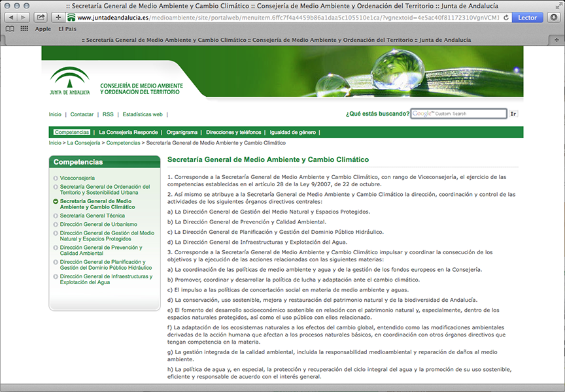565x392 pixels.
Task: Click the RSS link in header
Action: pos(108,114)
